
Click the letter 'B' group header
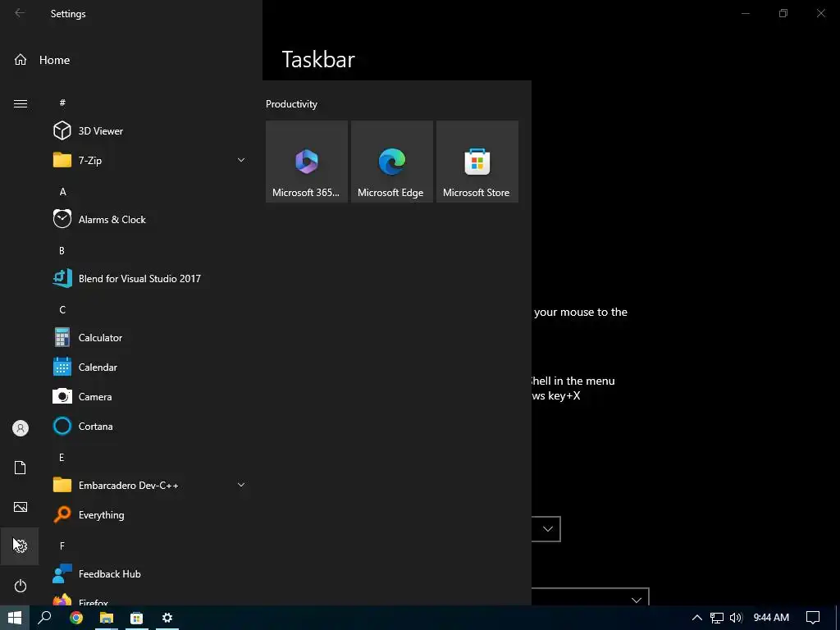point(62,251)
